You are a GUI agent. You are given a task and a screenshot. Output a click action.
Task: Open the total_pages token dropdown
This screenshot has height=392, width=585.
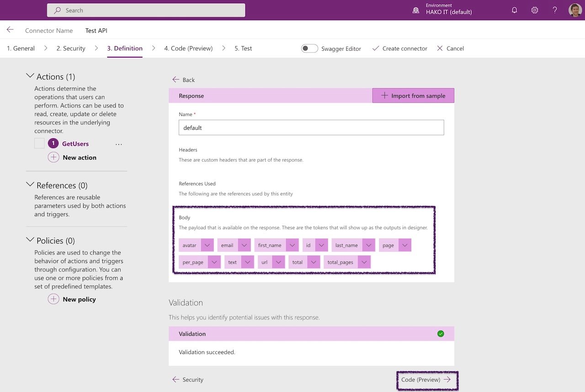[x=364, y=262]
